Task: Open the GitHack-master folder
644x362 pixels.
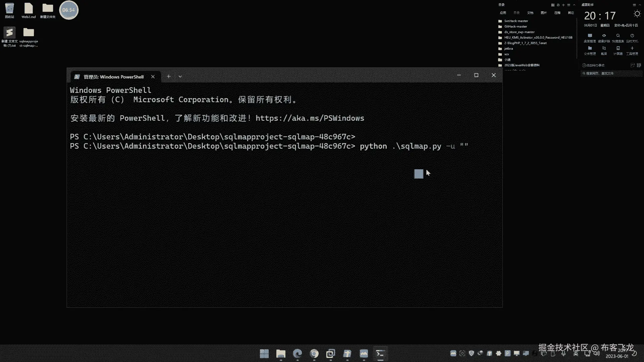Action: [516, 26]
